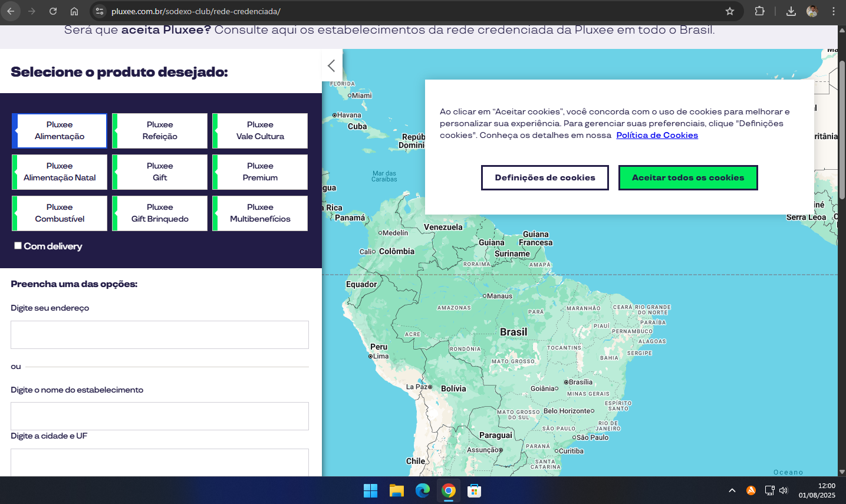Select the Pluxee Alimentação product
Viewport: 846px width, 504px height.
click(x=60, y=131)
